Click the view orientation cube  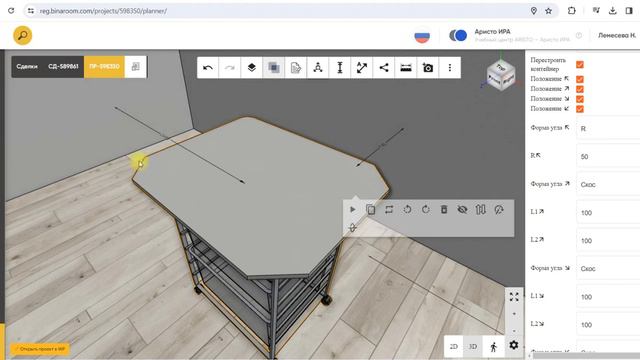[x=501, y=76]
